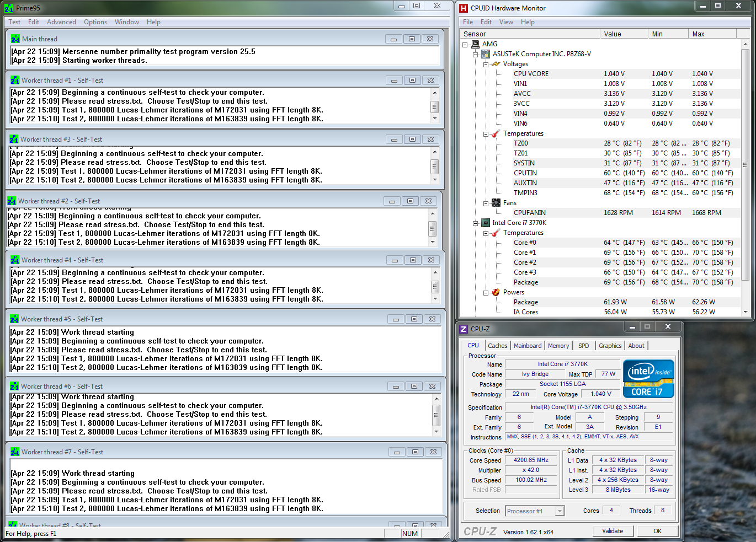Click the Intel Core i7 3770K chip icon
Screen dimensions: 756x542
click(x=486, y=223)
